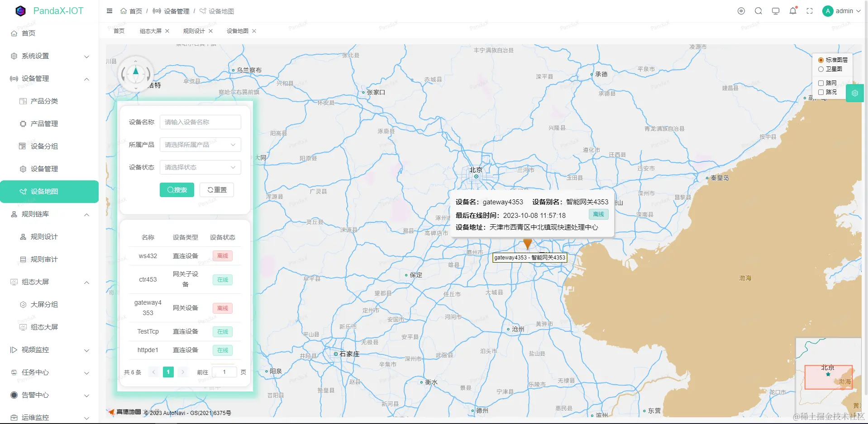Viewport: 868px width, 424px height.
Task: Open notifications with the bell icon
Action: (793, 11)
